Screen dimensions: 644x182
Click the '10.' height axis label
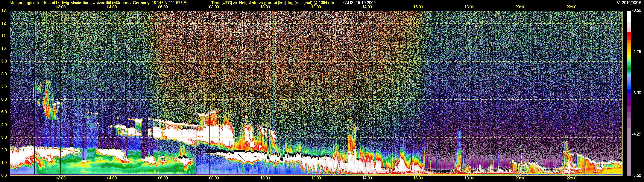[4, 48]
